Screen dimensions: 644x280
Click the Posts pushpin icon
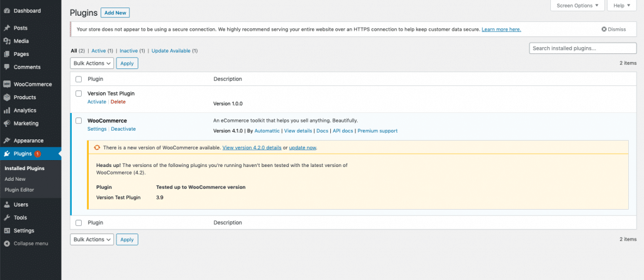[6, 28]
